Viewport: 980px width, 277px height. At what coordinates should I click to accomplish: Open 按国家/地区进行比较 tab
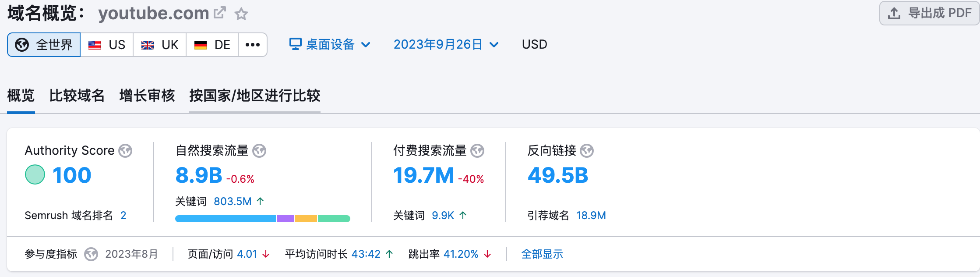click(255, 96)
